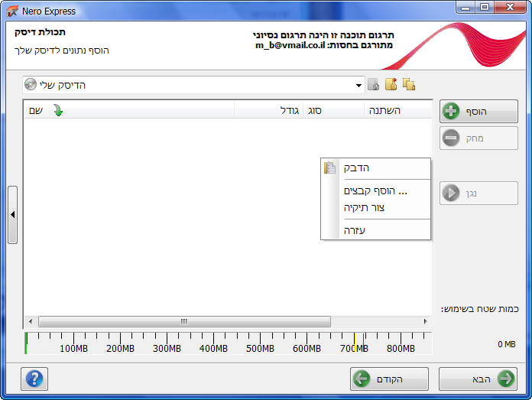Viewport: 532px width, 400px height.
Task: Click the copy files toolbar icon
Action: (x=409, y=84)
